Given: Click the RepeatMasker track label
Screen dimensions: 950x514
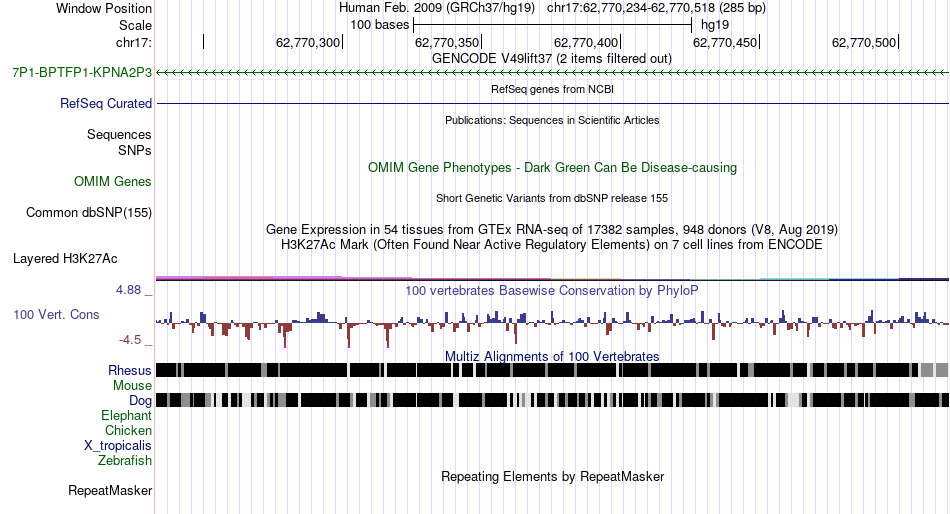Looking at the screenshot, I should (110, 490).
